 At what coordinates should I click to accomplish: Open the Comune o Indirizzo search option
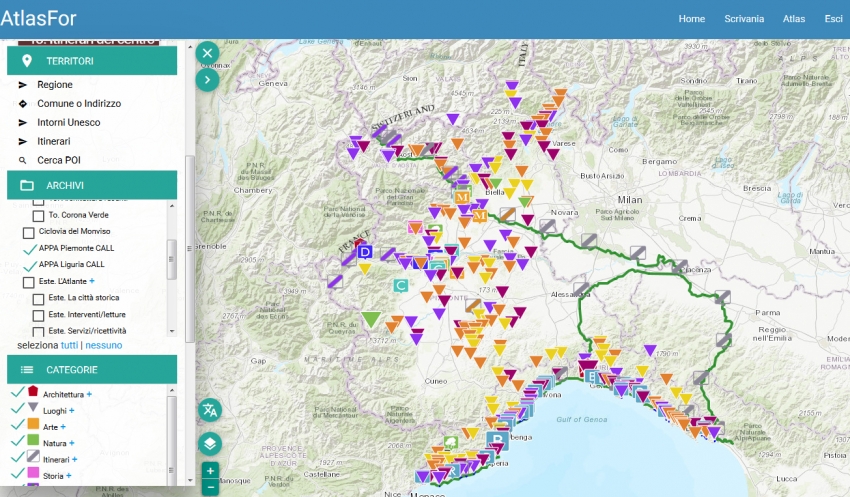(79, 104)
